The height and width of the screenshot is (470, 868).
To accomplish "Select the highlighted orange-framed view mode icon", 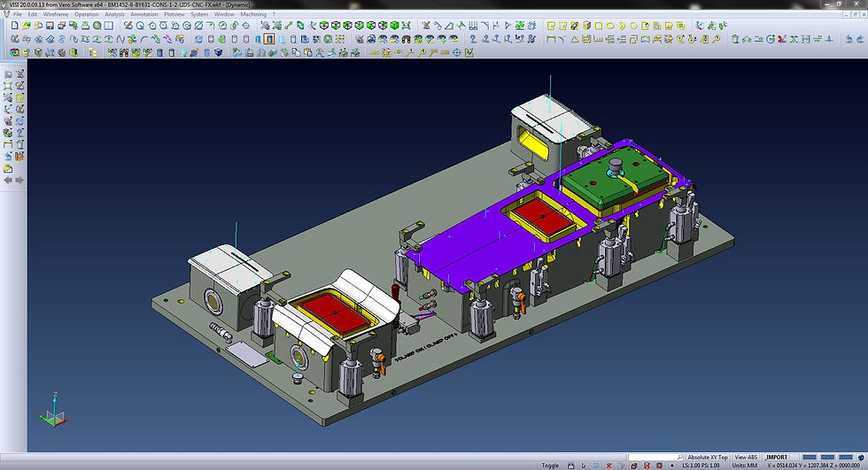I will click(x=269, y=39).
